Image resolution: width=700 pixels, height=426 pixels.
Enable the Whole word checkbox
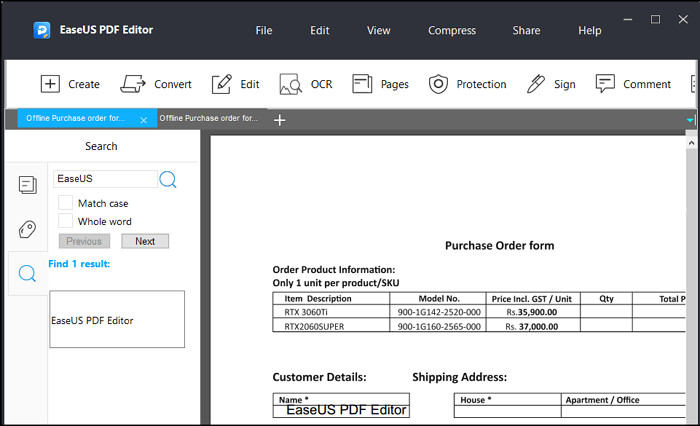66,221
